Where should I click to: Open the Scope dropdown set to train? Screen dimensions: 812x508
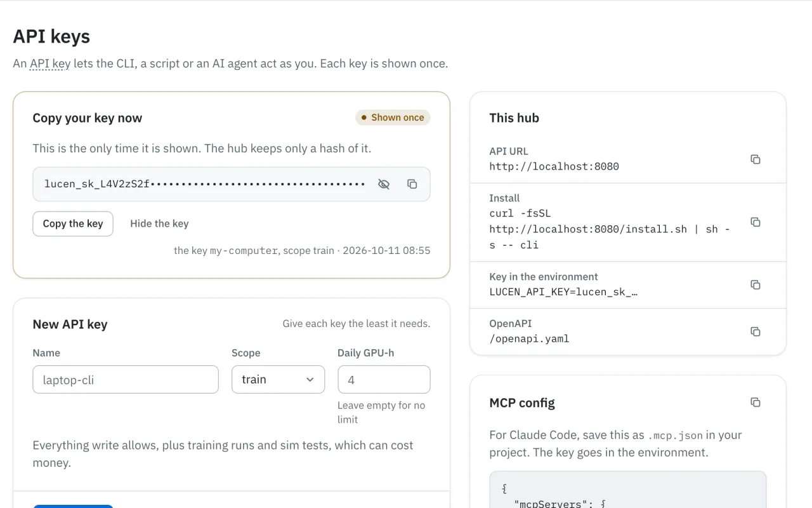[x=278, y=380]
